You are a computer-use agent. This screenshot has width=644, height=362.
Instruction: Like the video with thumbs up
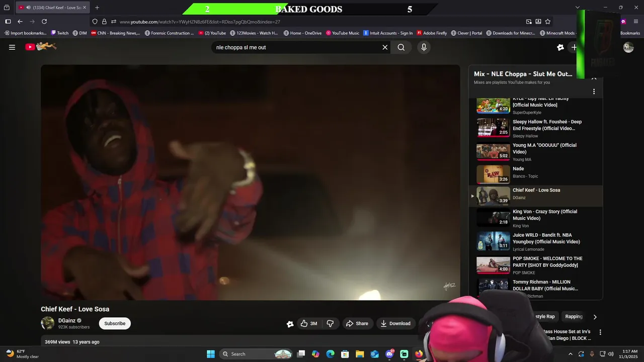309,323
